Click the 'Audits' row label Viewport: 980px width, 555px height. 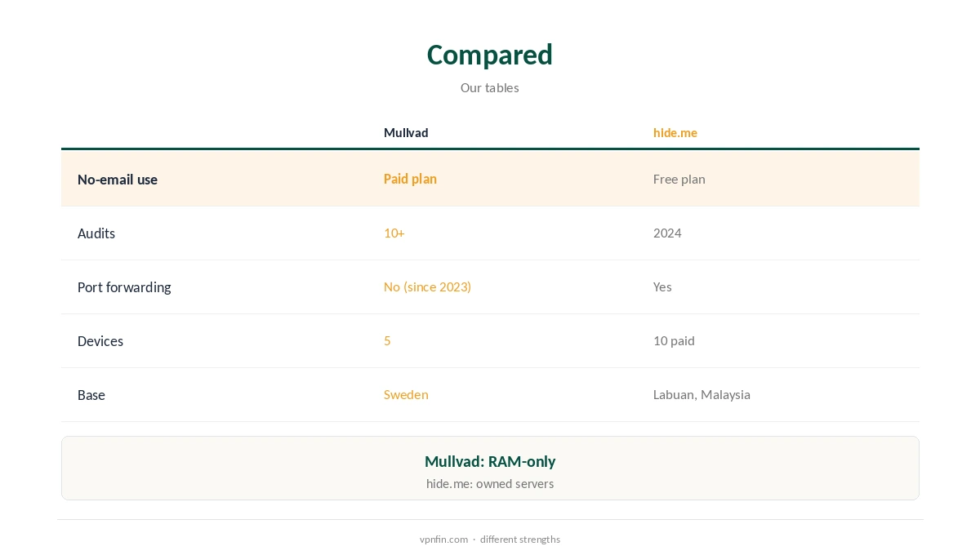(x=96, y=233)
